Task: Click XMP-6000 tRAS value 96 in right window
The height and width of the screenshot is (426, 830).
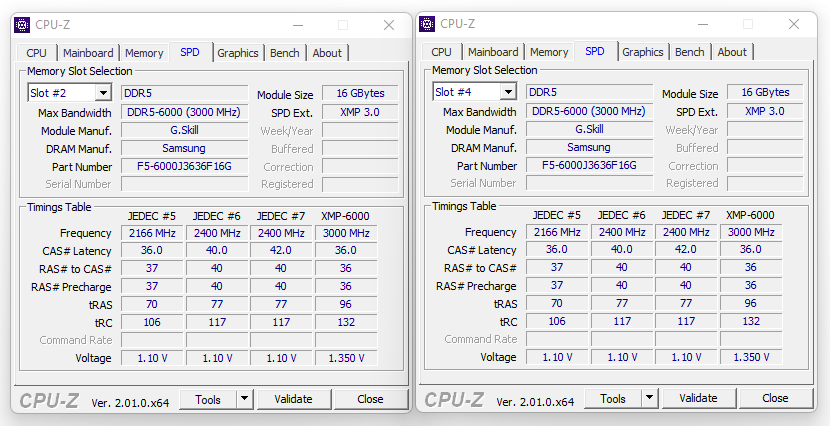Action: (x=751, y=303)
